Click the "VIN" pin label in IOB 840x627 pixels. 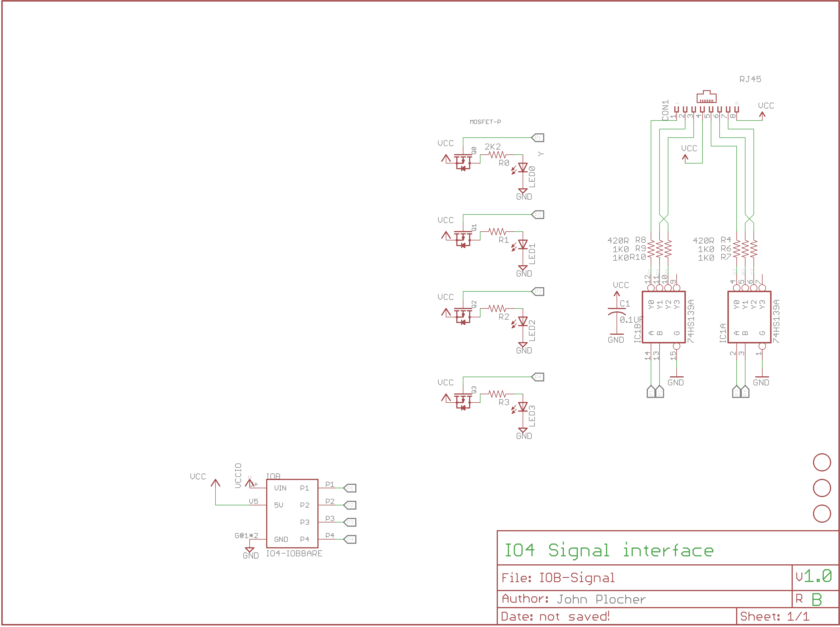pos(280,488)
